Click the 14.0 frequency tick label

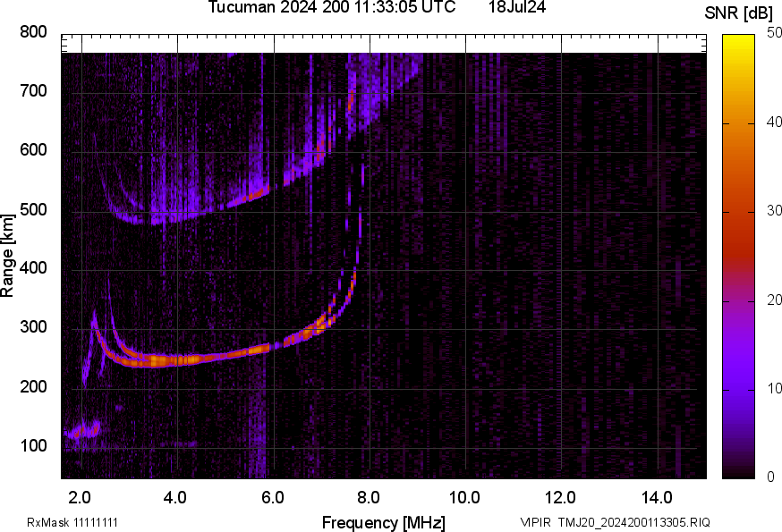pos(657,497)
